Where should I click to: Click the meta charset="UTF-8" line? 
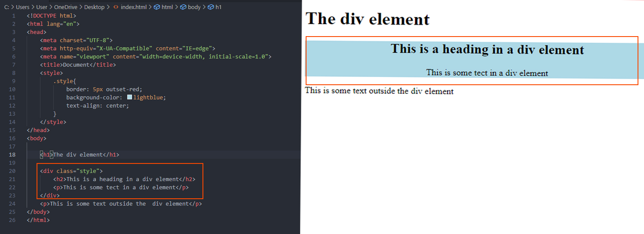pos(76,40)
